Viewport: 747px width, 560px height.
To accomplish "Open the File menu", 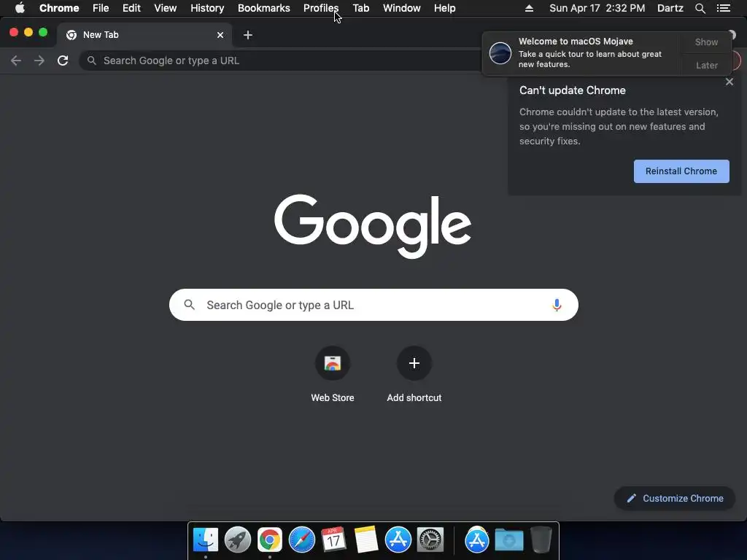I will point(101,8).
